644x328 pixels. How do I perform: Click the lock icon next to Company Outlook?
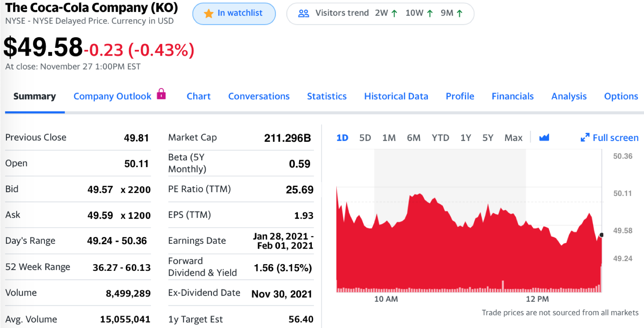pyautogui.click(x=161, y=94)
